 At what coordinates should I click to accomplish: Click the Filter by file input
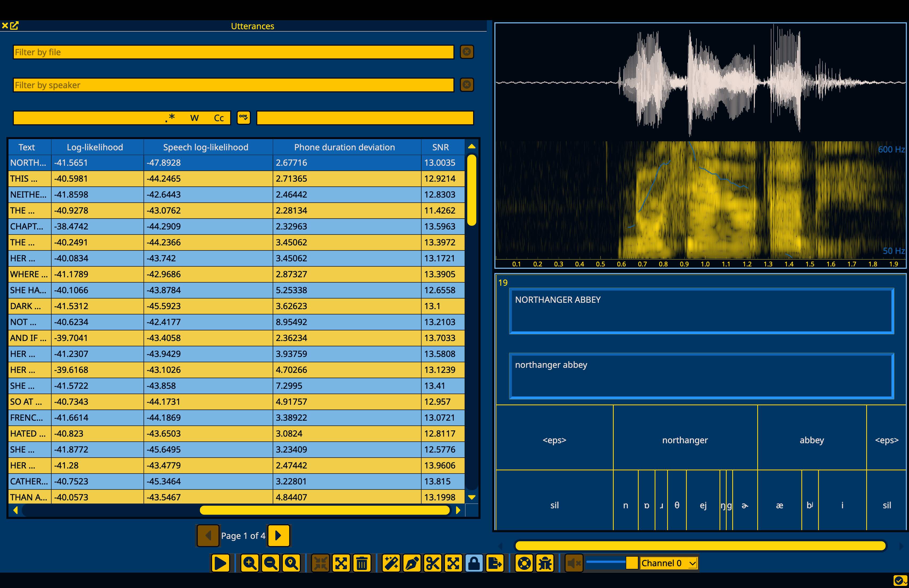click(x=233, y=52)
